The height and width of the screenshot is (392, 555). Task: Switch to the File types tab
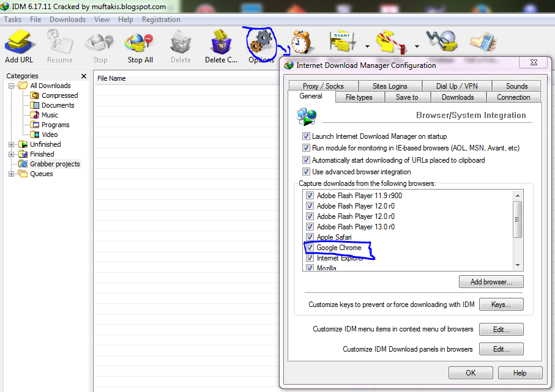pyautogui.click(x=359, y=97)
